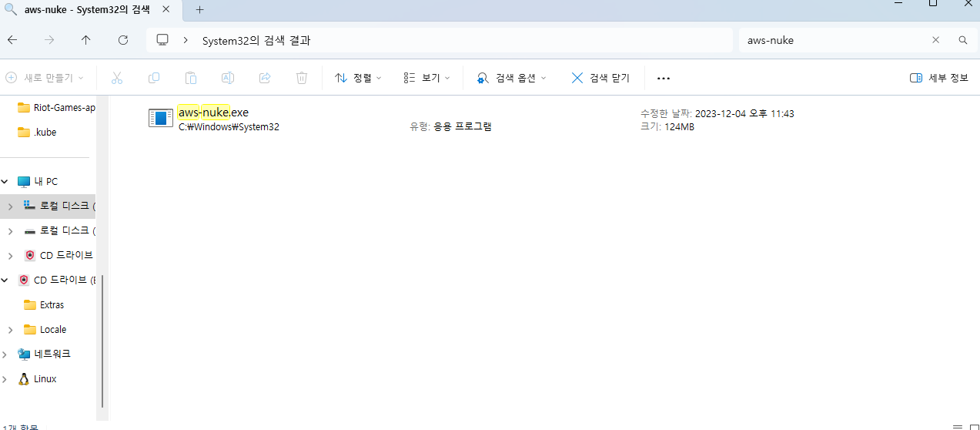Screen dimensions: 980x430
Task: Select Linux in navigation pane
Action: pos(37,378)
